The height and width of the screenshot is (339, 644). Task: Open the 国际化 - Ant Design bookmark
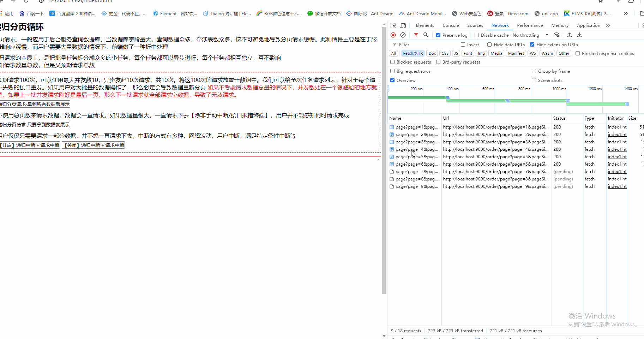pyautogui.click(x=370, y=14)
